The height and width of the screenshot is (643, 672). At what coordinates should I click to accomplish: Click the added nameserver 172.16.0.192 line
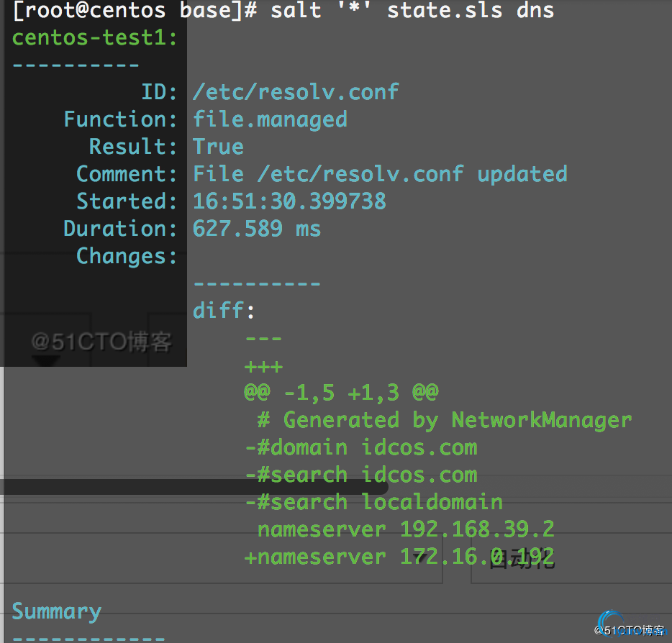click(x=399, y=557)
